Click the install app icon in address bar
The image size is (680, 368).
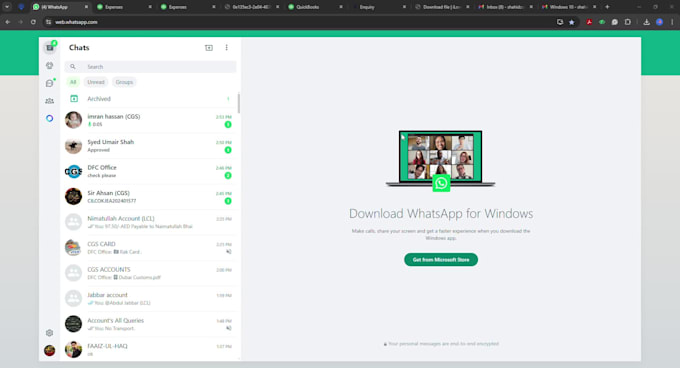coord(560,22)
